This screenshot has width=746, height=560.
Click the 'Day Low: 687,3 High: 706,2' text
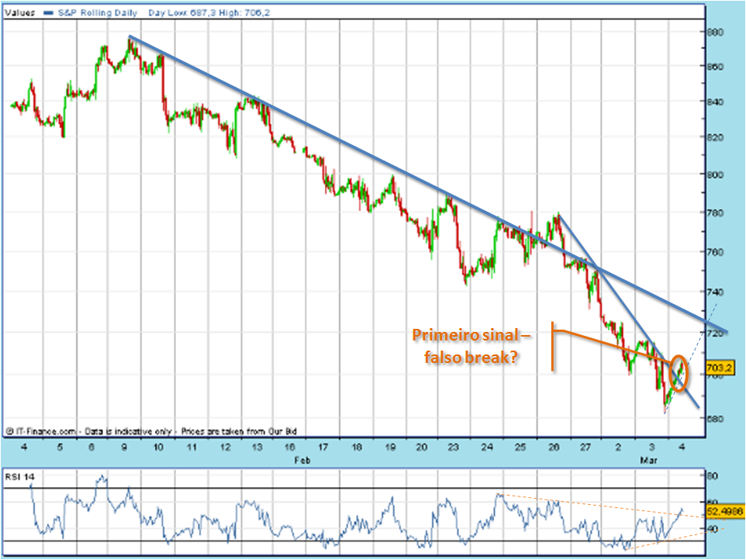point(209,13)
